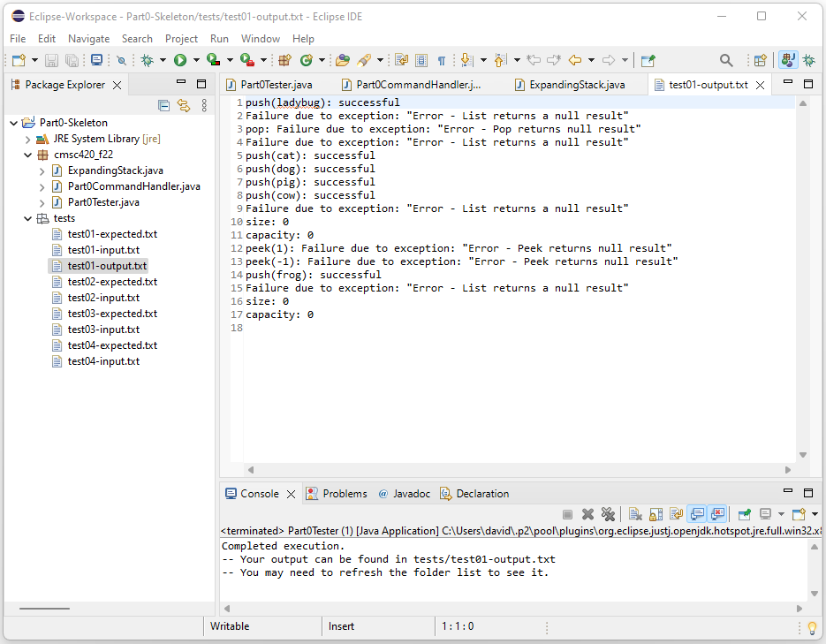The height and width of the screenshot is (644, 826).
Task: Open the Debug button dropdown arrow
Action: coord(163,61)
